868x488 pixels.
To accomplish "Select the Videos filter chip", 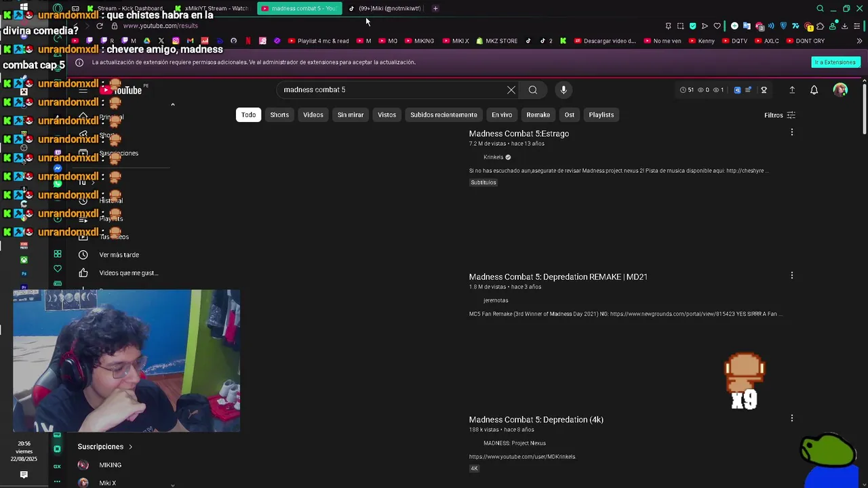I will click(313, 115).
